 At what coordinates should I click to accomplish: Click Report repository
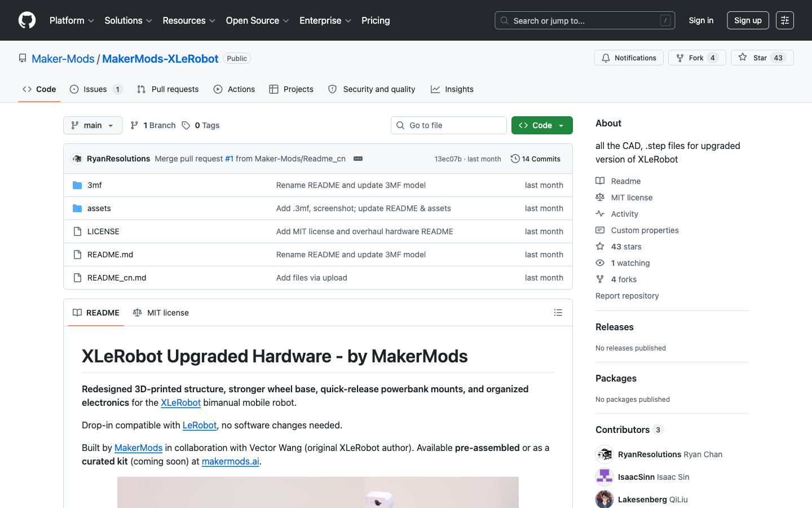627,296
